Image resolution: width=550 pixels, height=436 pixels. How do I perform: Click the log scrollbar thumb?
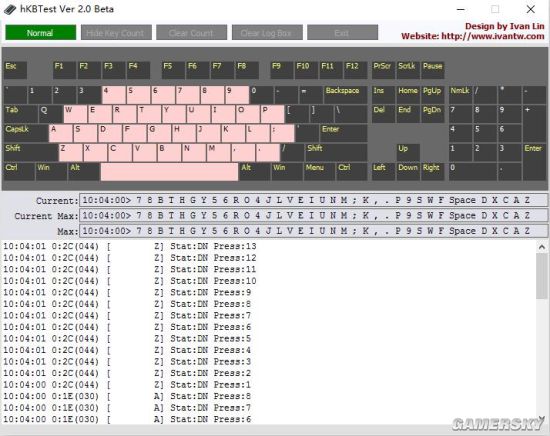[542, 275]
